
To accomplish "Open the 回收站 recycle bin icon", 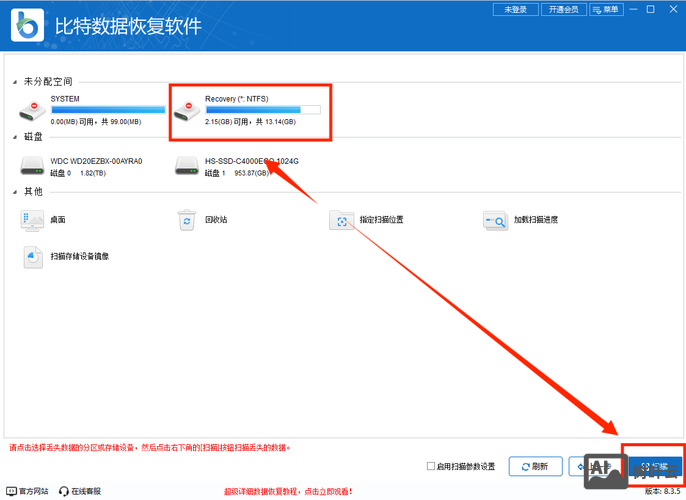I will coord(187,219).
